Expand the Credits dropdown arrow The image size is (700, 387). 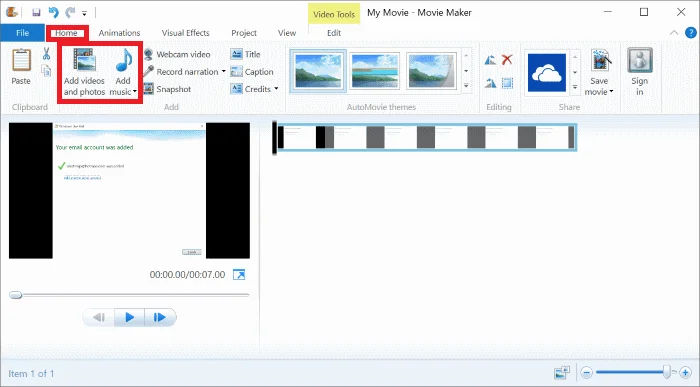tap(276, 89)
